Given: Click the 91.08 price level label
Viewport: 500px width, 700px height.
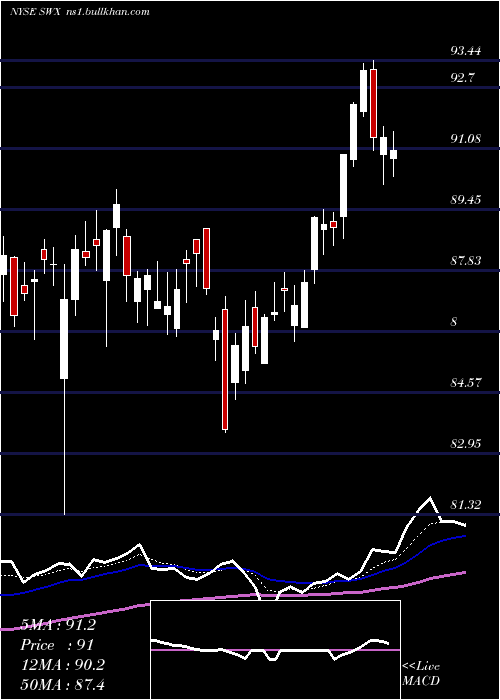Looking at the screenshot, I should (x=466, y=139).
